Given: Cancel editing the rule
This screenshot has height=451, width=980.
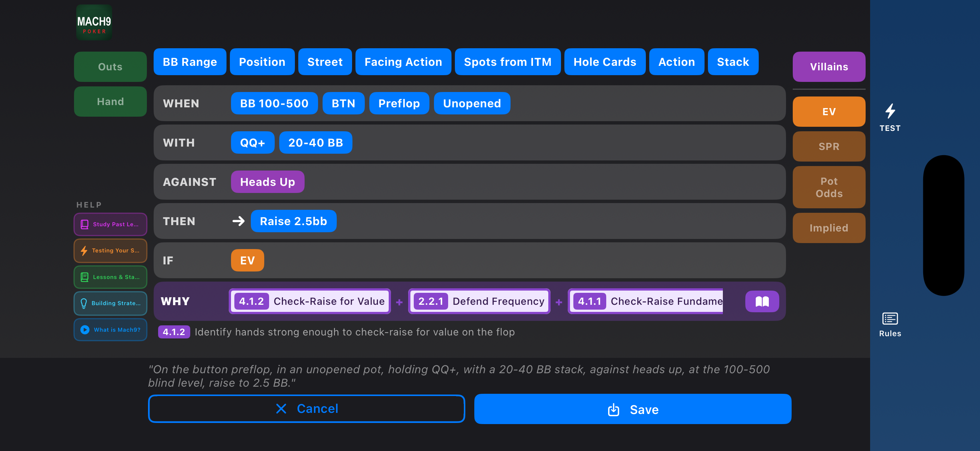Looking at the screenshot, I should pyautogui.click(x=306, y=408).
